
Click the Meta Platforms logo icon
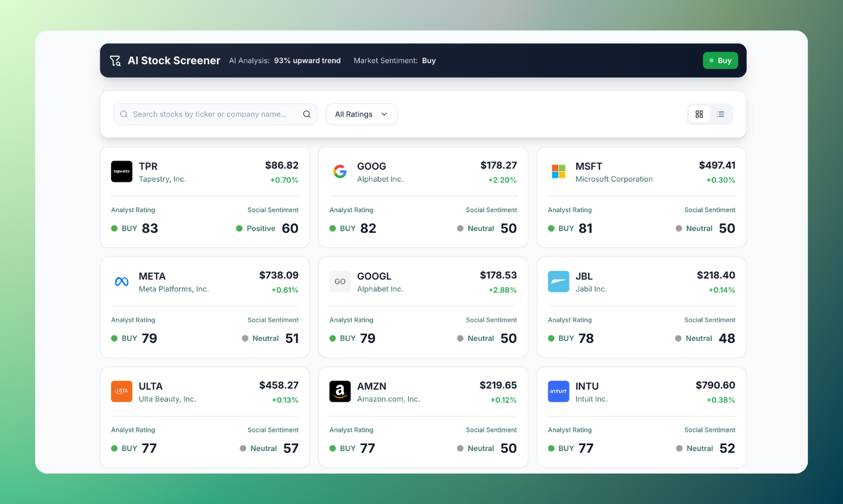pyautogui.click(x=121, y=281)
